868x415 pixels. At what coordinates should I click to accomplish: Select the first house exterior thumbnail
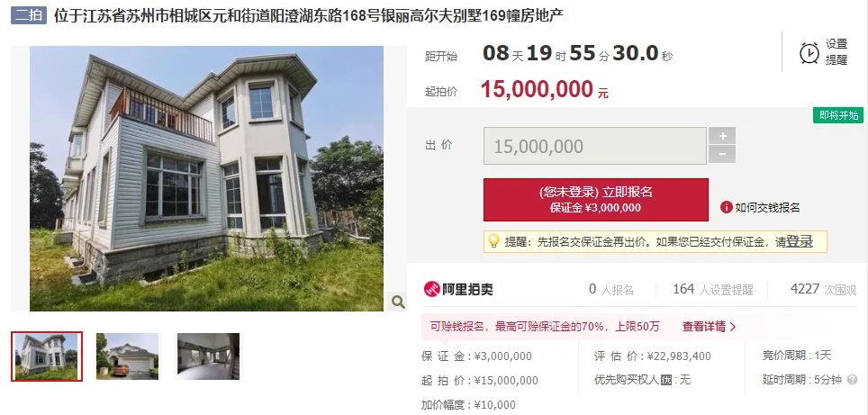click(x=47, y=356)
